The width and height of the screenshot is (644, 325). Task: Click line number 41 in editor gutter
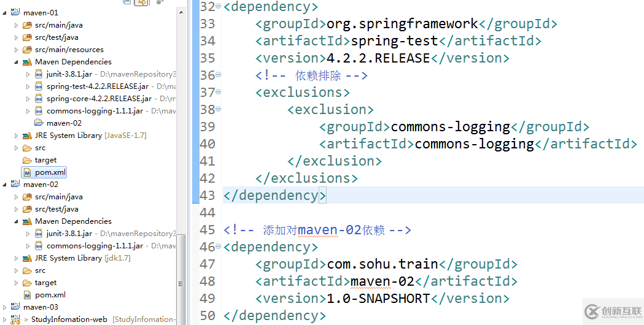[x=208, y=161]
